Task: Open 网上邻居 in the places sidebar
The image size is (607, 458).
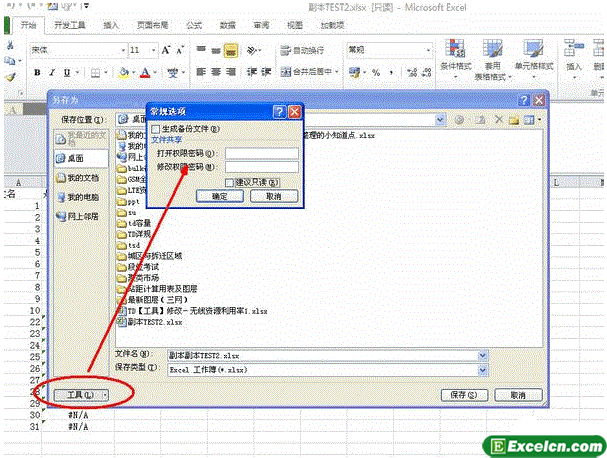Action: tap(78, 216)
